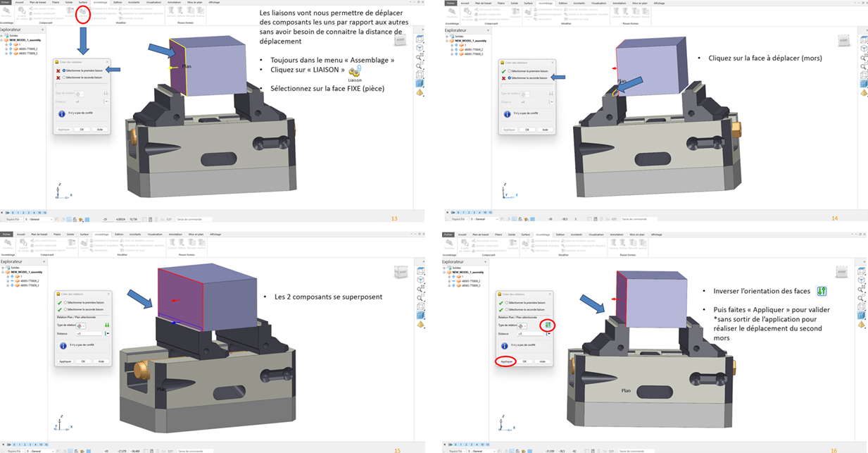This screenshot has height=453, width=868.
Task: Open the Type de relation dropdown in slide 16
Action: tap(522, 325)
